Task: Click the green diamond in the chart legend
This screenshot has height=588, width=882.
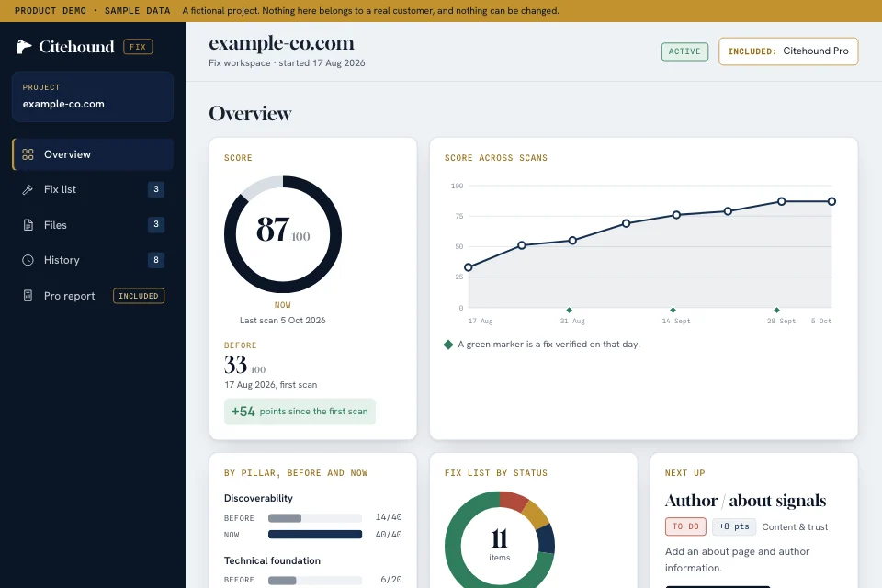Action: 448,345
